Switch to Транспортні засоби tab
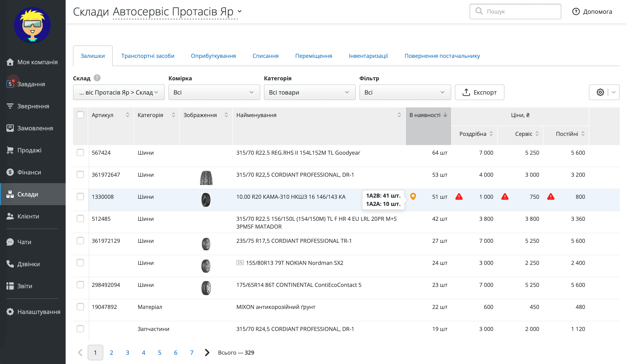 [148, 56]
